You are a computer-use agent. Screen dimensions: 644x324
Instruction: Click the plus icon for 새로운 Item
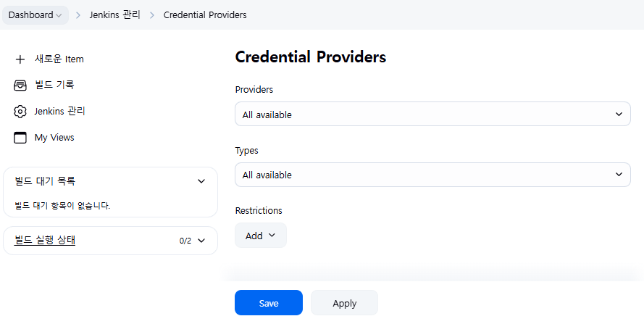coord(20,59)
